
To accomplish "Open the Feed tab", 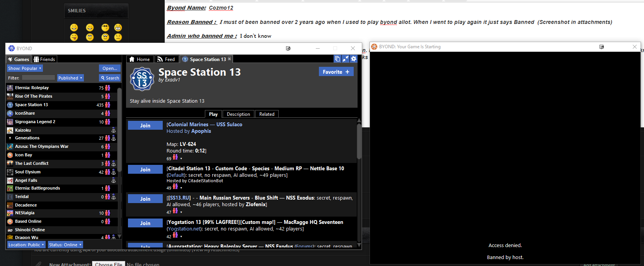I will coord(166,59).
